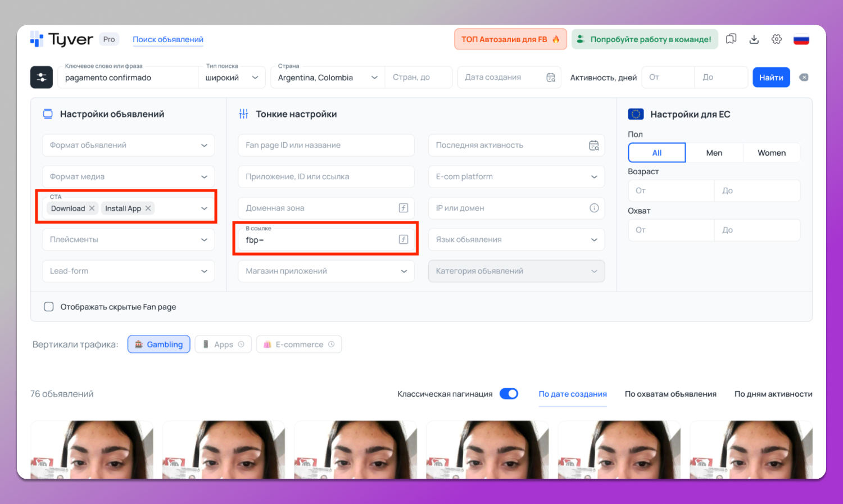Expand the ad format dropdown
The height and width of the screenshot is (504, 843).
[204, 145]
